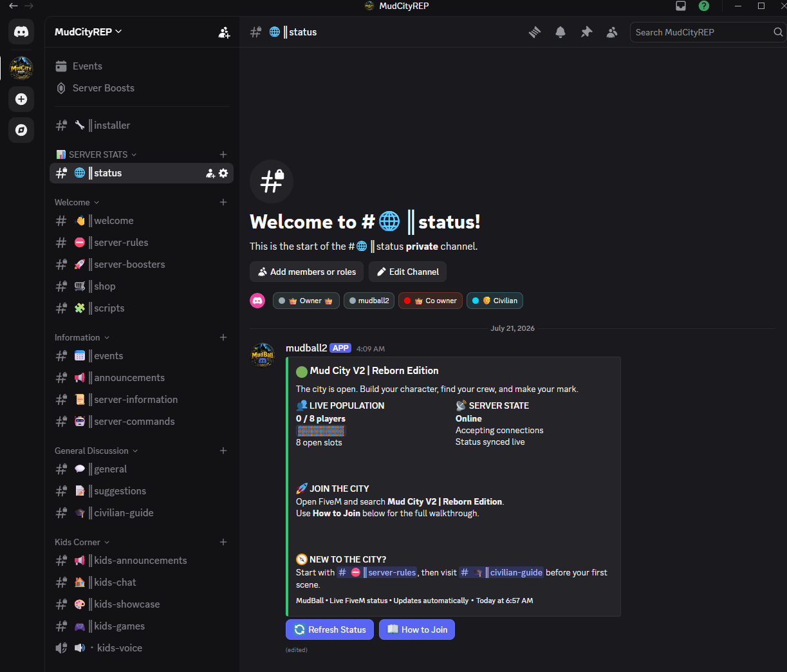The height and width of the screenshot is (672, 787).
Task: Collapse the General Discussion category
Action: point(96,451)
